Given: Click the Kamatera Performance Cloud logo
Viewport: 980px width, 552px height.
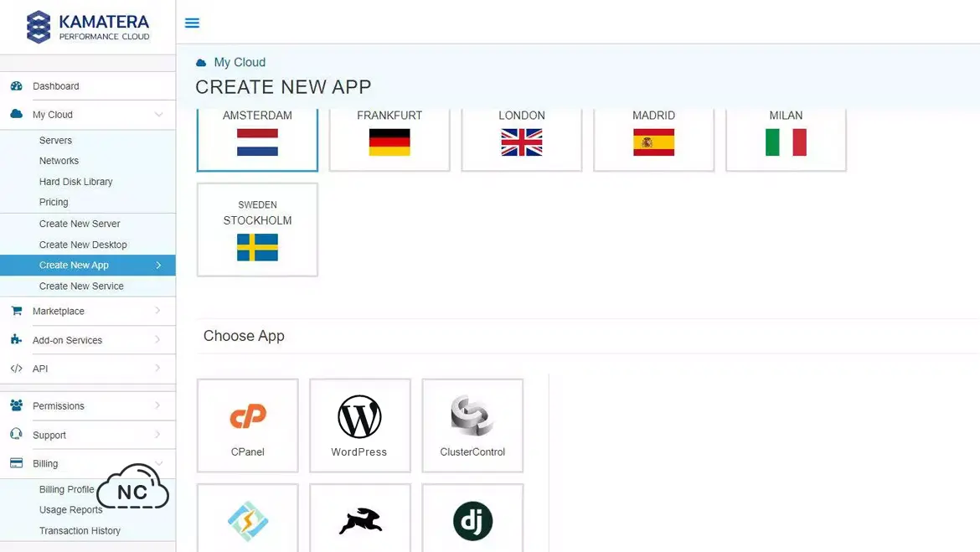Looking at the screenshot, I should point(88,28).
